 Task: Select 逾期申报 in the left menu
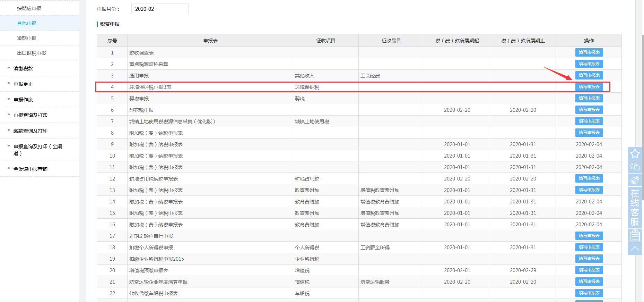[27, 38]
